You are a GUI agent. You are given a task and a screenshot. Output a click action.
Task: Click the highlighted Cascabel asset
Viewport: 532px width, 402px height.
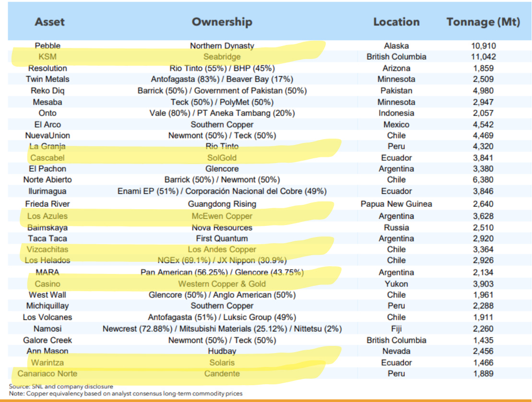[x=47, y=158]
